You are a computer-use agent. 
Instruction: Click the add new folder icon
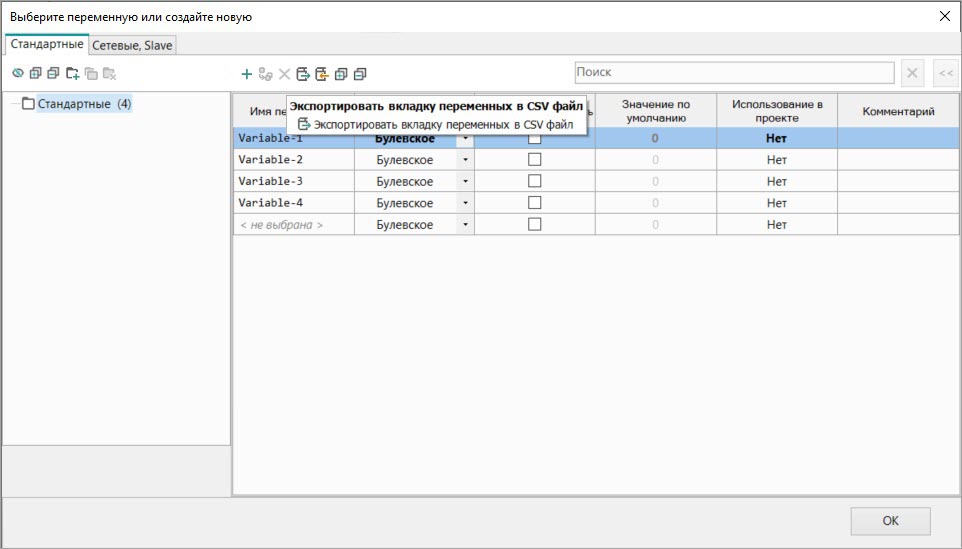[x=72, y=73]
